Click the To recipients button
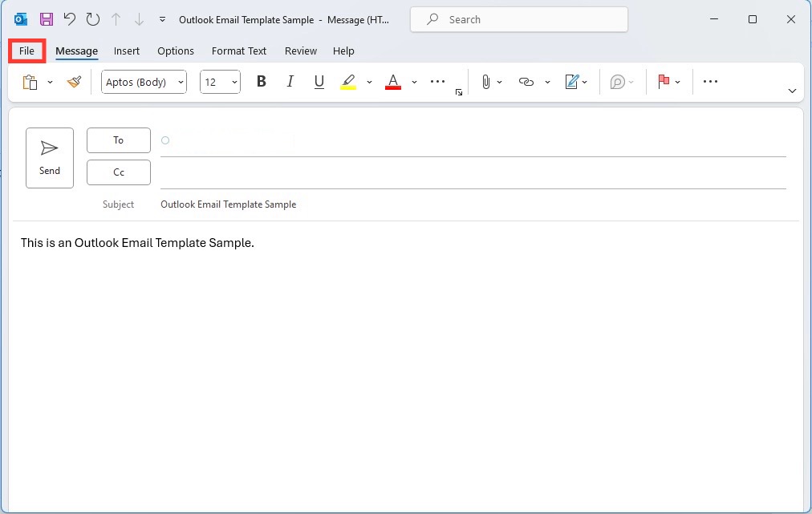Viewport: 812px width, 514px height. 119,140
